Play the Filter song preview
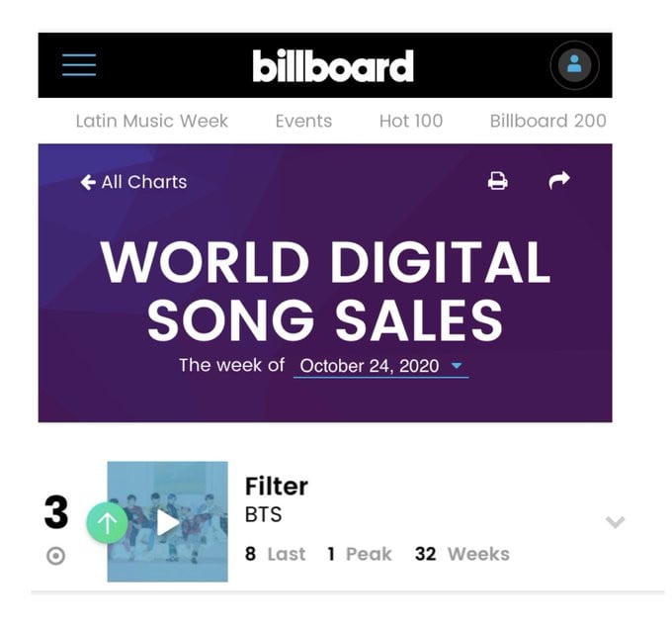This screenshot has height=627, width=672. [168, 522]
